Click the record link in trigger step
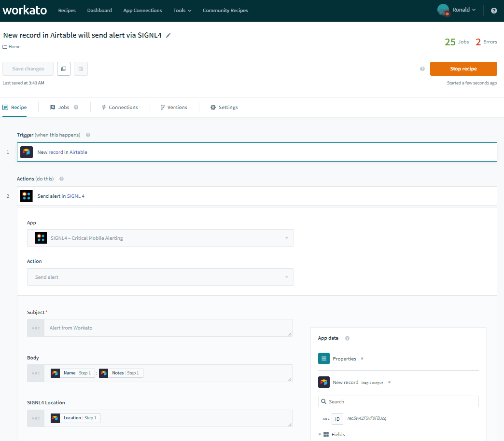 click(56, 152)
